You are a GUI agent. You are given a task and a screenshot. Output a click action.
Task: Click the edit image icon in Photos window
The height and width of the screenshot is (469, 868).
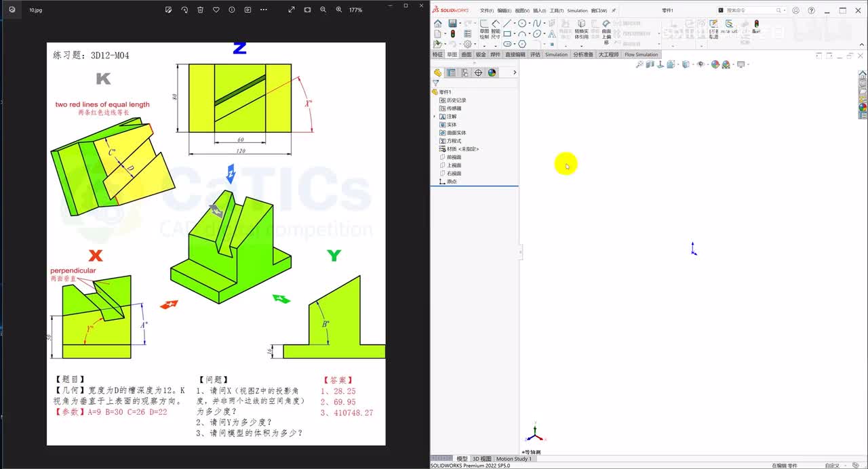169,9
